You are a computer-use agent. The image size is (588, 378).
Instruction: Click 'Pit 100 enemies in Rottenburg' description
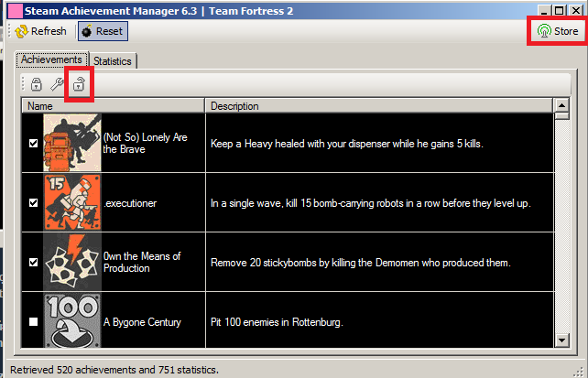tap(277, 322)
